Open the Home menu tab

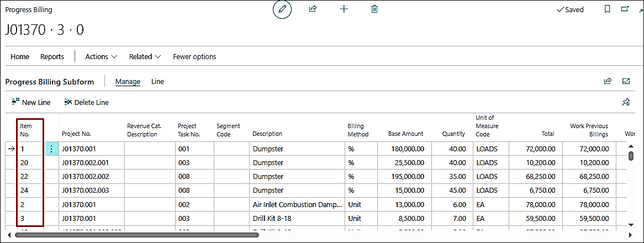coord(20,56)
